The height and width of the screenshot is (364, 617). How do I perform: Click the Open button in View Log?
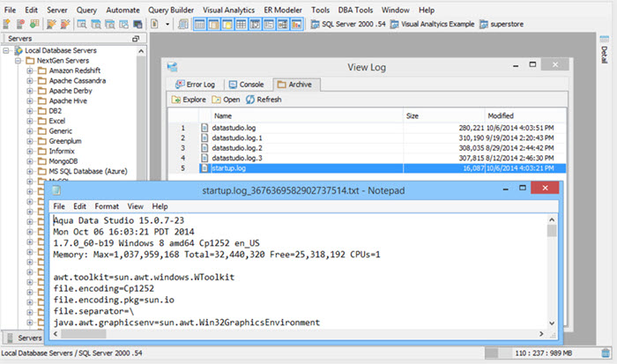[x=226, y=100]
